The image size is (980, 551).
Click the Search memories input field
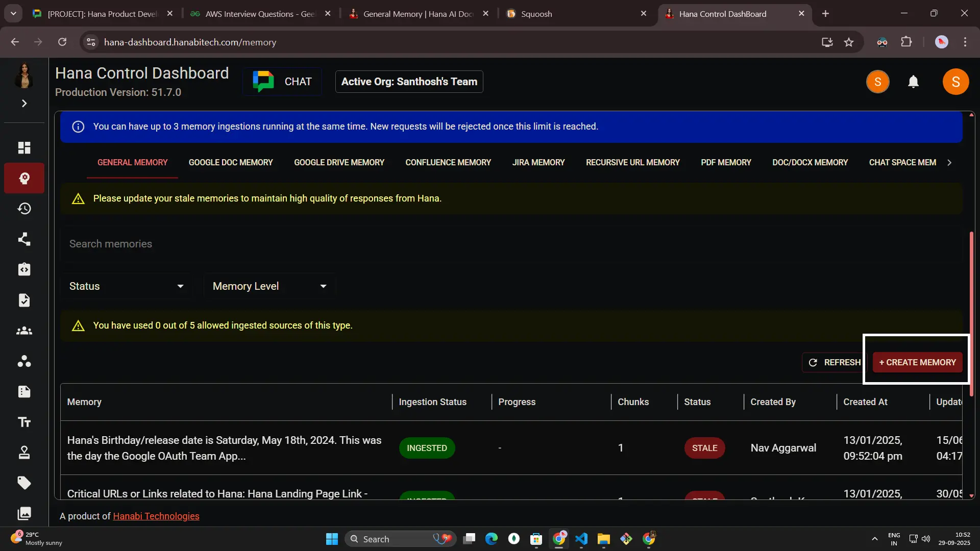[510, 244]
